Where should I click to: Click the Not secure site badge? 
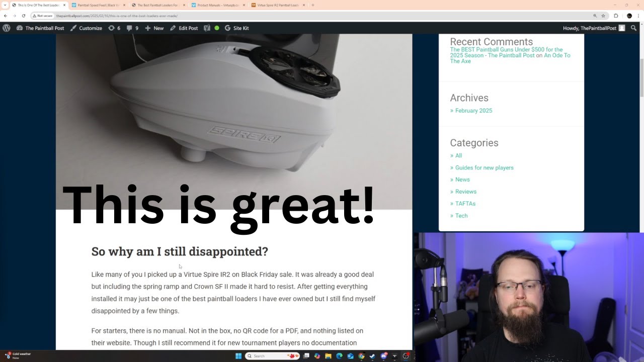coord(42,16)
